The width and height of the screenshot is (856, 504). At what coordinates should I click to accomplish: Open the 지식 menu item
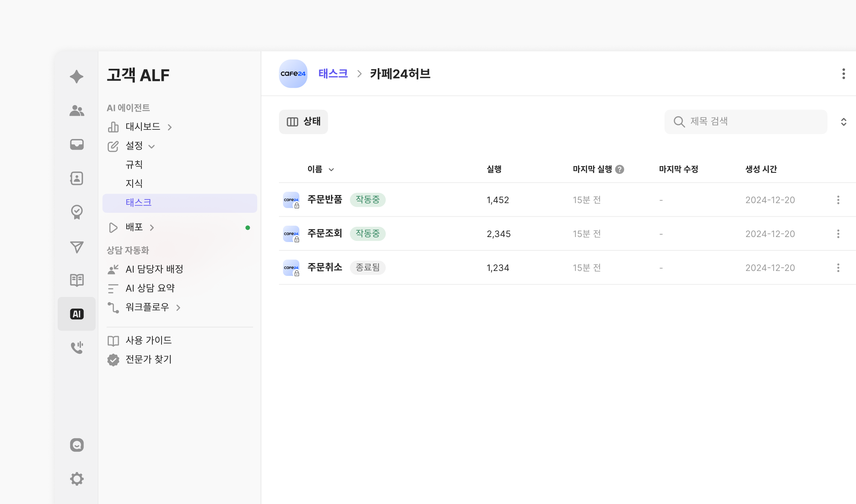[x=134, y=184]
